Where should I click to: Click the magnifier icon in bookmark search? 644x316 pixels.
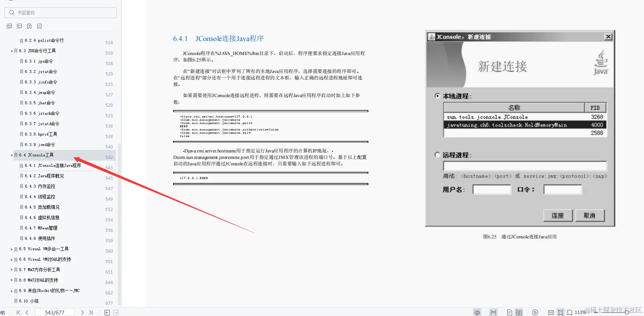[12, 13]
